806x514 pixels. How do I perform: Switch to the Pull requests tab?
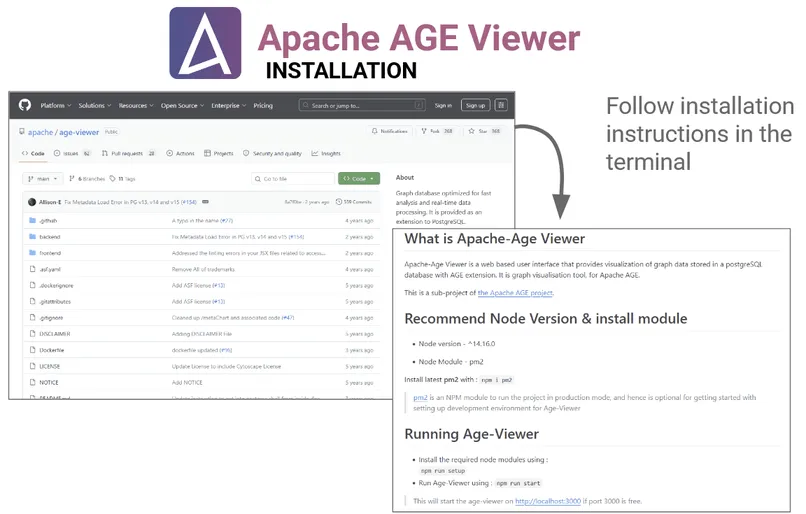click(x=129, y=153)
